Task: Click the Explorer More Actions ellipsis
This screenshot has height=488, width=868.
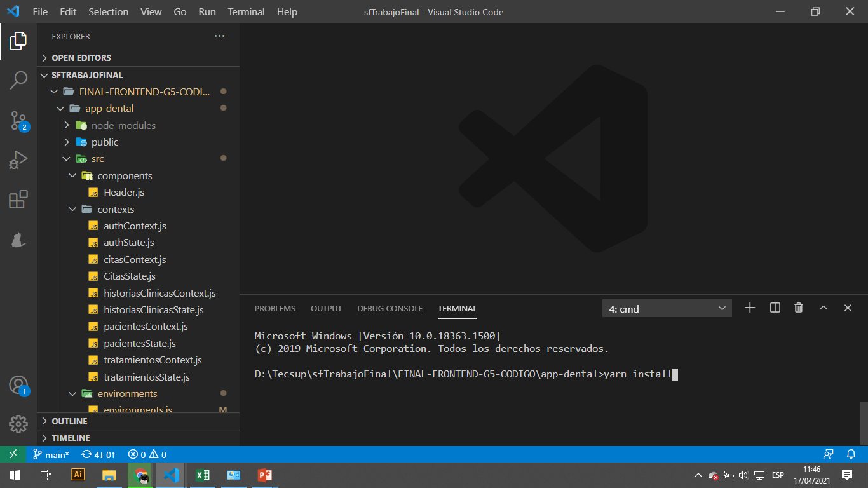Action: 219,36
